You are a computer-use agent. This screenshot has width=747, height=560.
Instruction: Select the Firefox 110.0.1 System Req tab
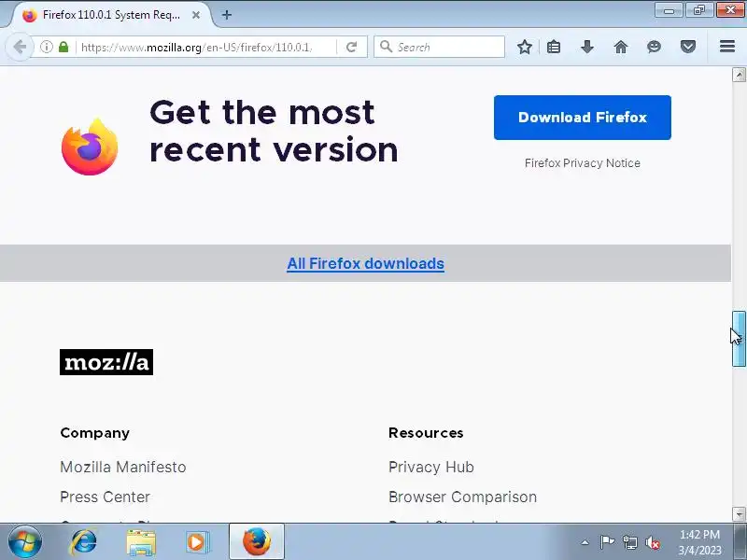point(111,15)
